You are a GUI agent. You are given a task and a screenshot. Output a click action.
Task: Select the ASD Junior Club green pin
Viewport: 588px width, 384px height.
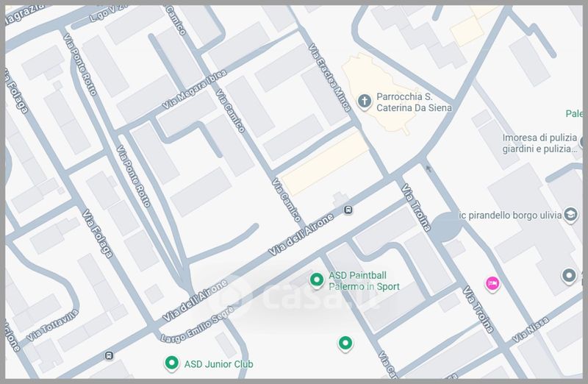point(171,363)
